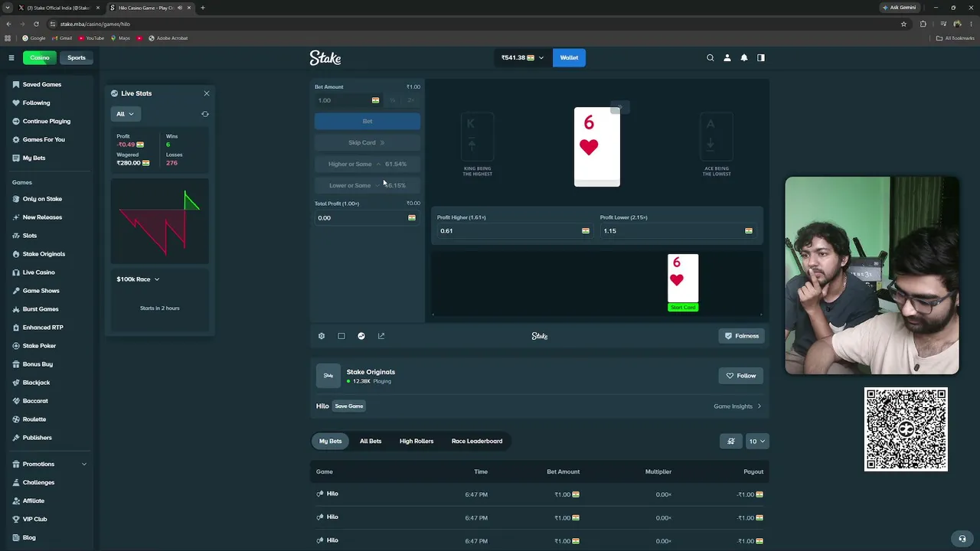Open Chrome media controls icon
This screenshot has height=551, width=980.
(942, 24)
